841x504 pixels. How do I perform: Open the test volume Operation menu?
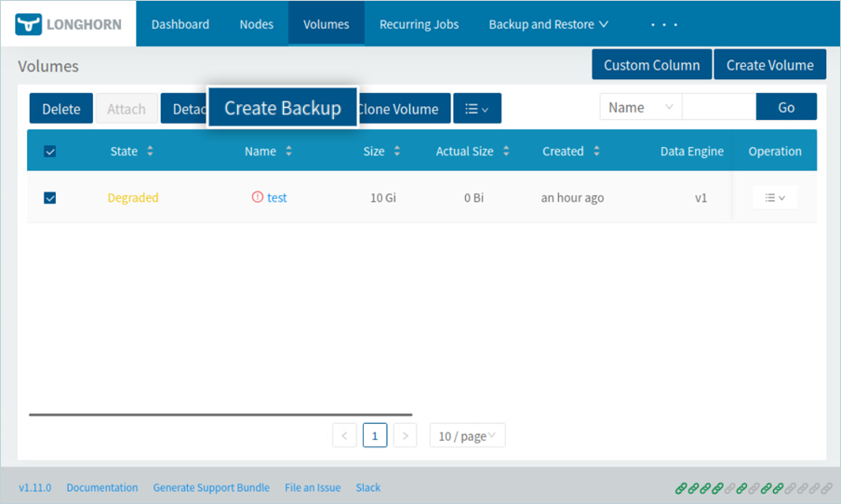(774, 197)
